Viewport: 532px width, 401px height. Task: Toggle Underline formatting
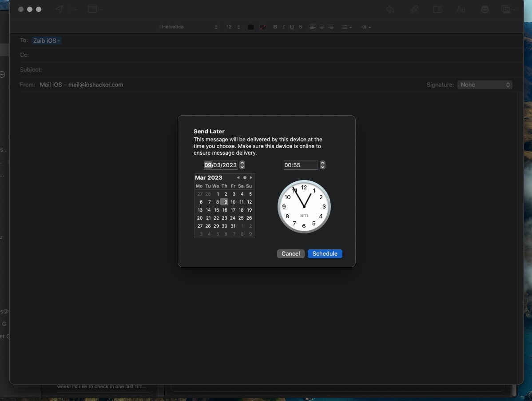tap(292, 27)
